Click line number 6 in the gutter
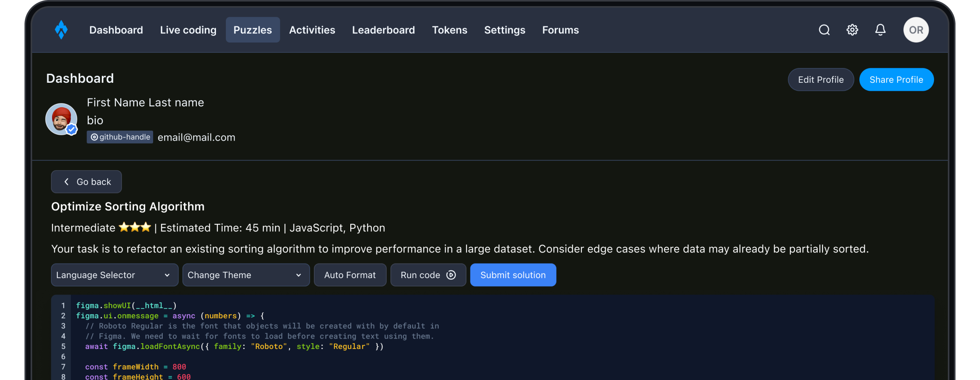 coord(63,357)
